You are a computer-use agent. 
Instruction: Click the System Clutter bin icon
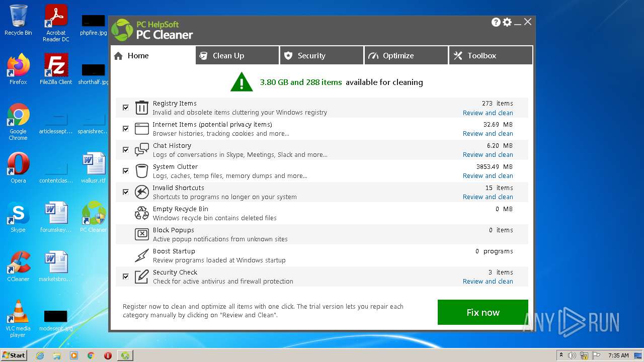[x=142, y=171]
